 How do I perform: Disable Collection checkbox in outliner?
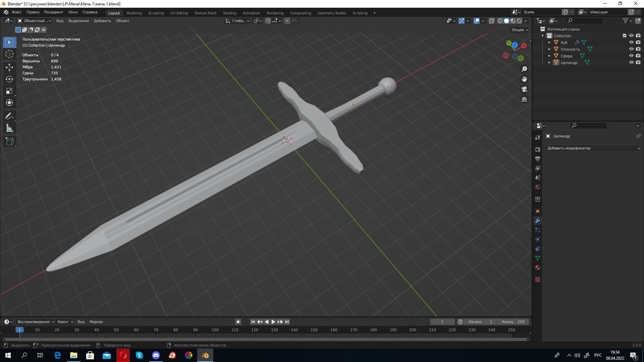tap(624, 36)
